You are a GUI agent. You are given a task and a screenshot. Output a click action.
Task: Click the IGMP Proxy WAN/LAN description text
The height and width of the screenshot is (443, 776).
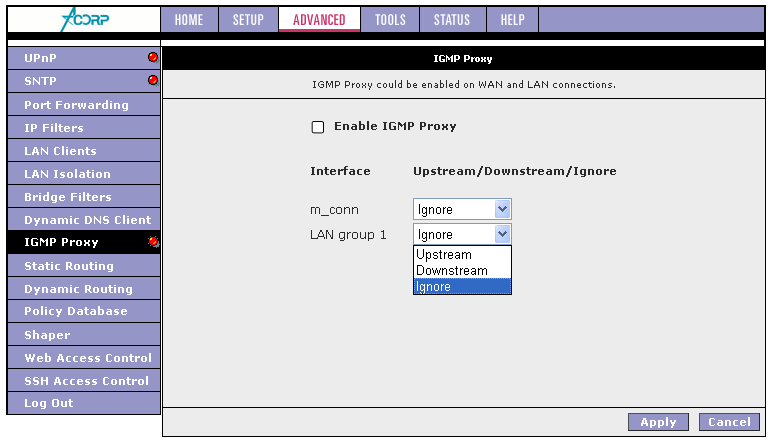click(464, 85)
